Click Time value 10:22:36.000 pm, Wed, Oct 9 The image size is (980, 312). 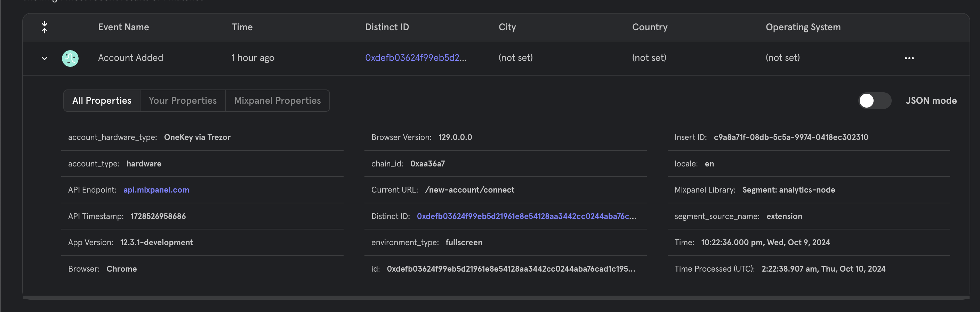tap(765, 242)
